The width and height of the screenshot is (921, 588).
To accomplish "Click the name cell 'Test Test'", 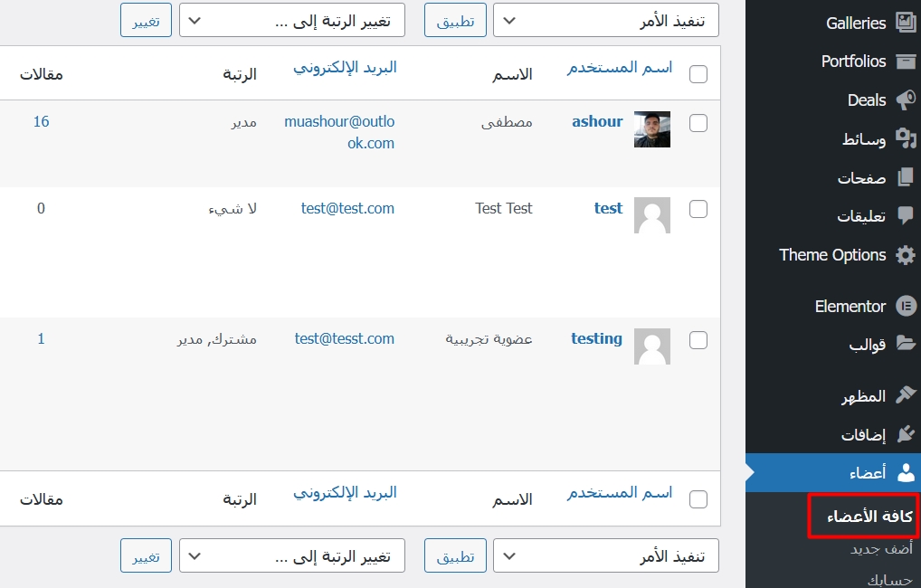I will [x=503, y=209].
